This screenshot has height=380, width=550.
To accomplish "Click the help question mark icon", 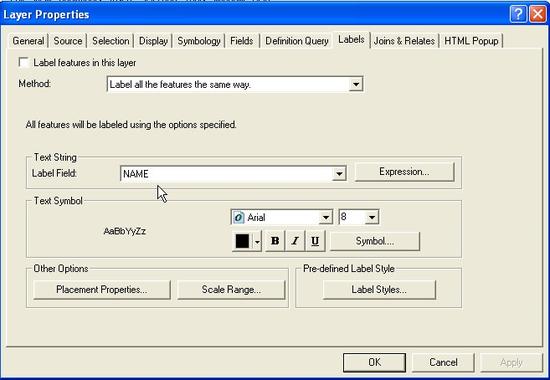I will pyautogui.click(x=518, y=14).
